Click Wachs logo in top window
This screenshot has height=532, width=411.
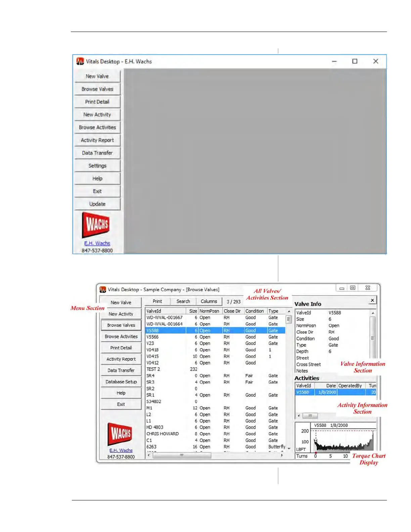tap(96, 225)
